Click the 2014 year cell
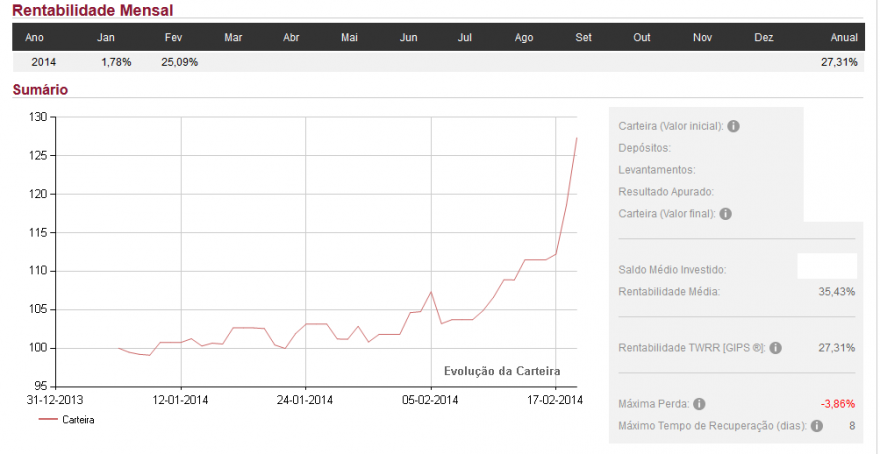 43,62
